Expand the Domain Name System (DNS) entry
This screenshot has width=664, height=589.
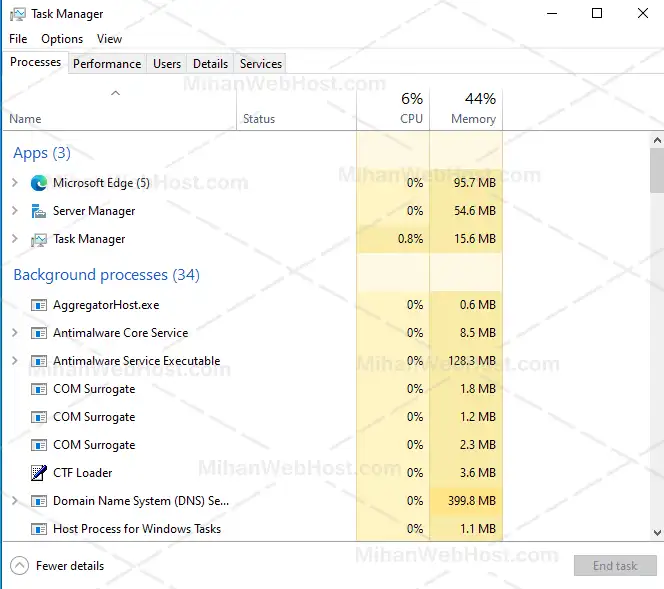click(14, 501)
